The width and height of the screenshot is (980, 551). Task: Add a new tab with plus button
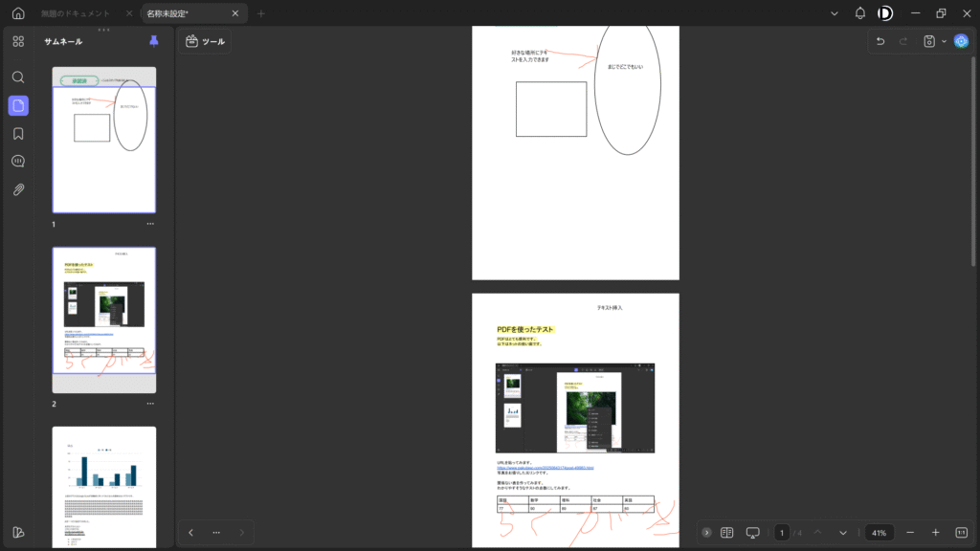tap(261, 13)
